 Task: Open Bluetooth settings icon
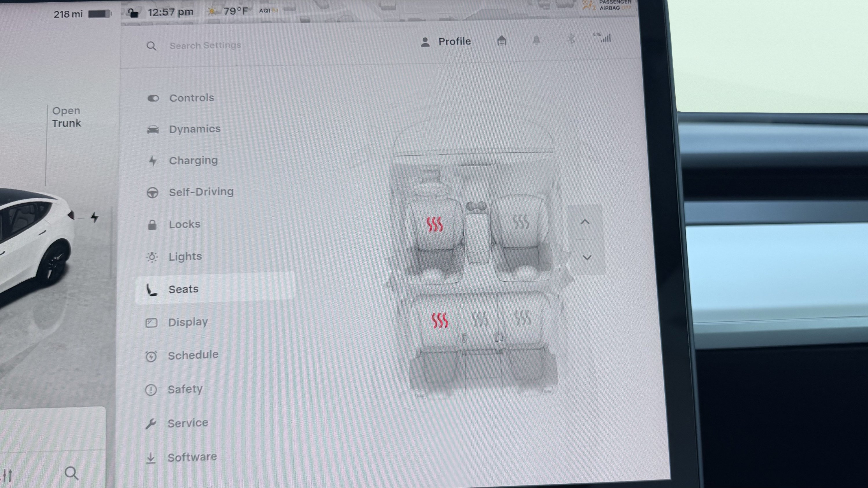(571, 39)
